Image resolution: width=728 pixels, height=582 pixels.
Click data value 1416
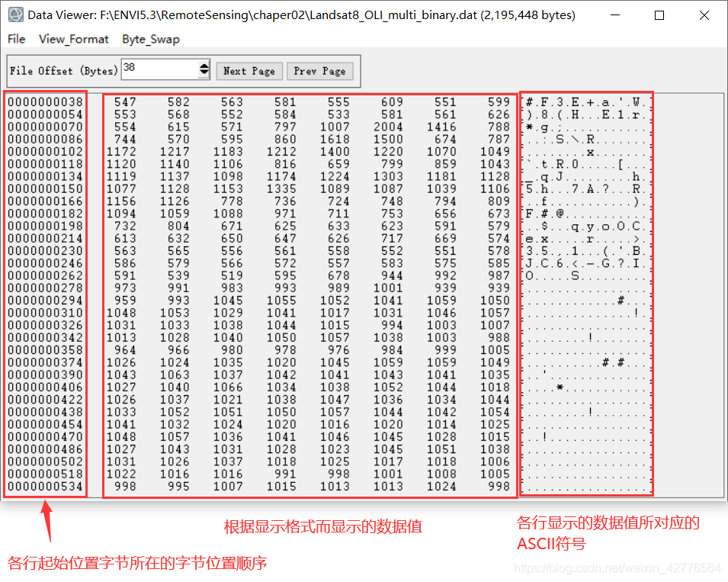coord(441,127)
